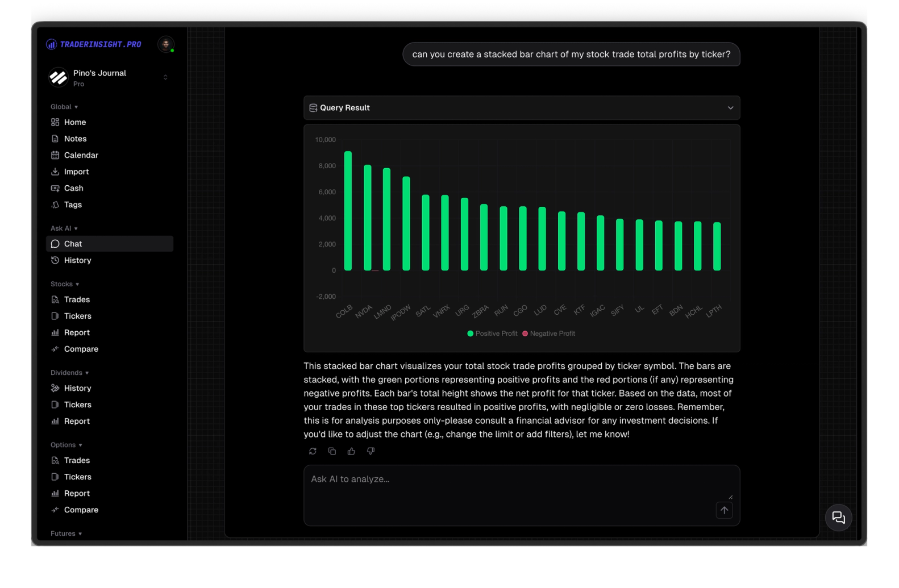Click the Query Result database icon
This screenshot has height=588, width=899.
(x=313, y=108)
